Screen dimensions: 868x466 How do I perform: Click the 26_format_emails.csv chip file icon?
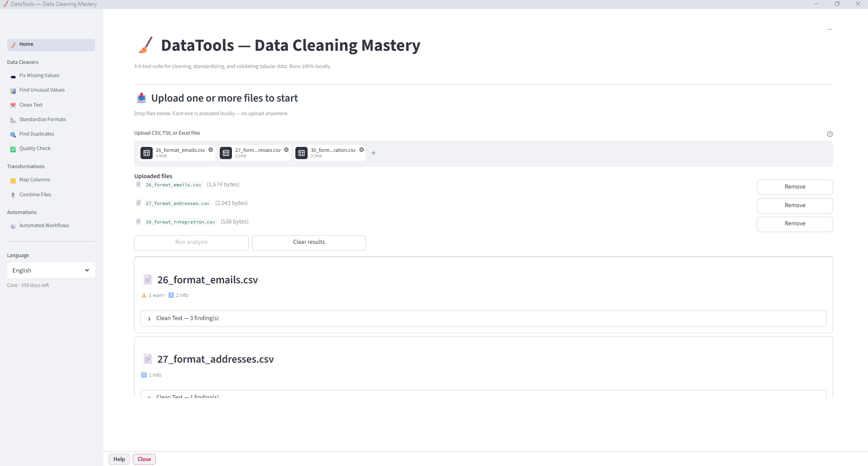click(146, 153)
